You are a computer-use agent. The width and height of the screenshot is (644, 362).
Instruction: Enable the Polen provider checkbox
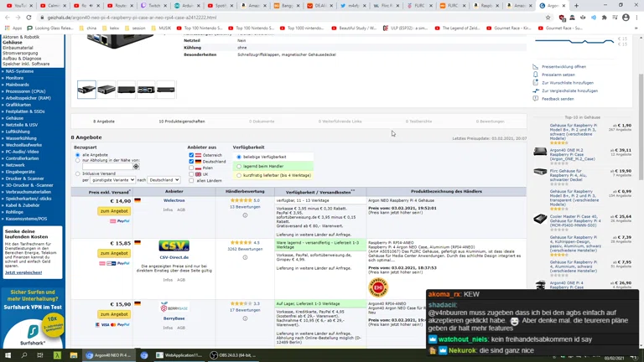click(x=191, y=168)
